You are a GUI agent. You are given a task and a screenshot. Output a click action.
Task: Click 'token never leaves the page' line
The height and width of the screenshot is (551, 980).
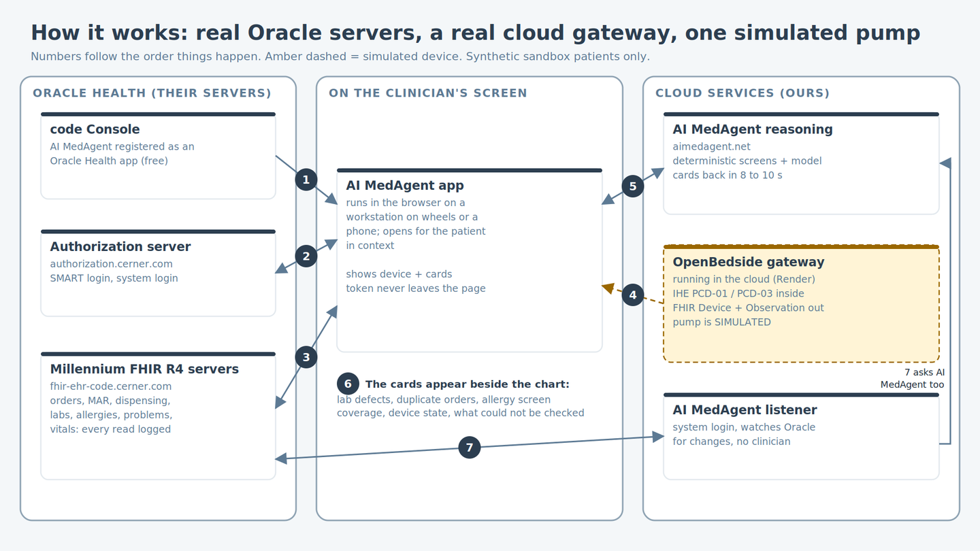click(416, 288)
